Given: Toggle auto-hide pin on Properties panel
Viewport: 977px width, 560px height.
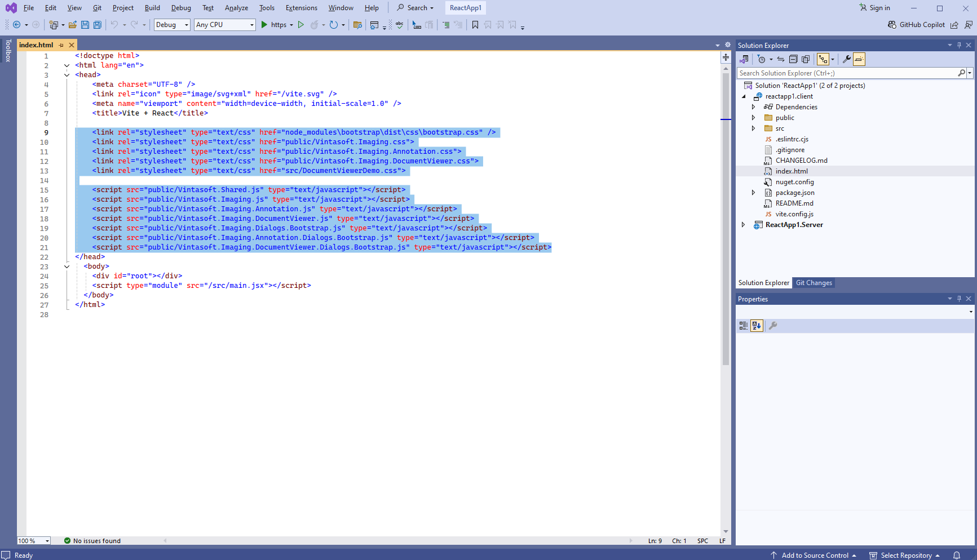Looking at the screenshot, I should (959, 299).
